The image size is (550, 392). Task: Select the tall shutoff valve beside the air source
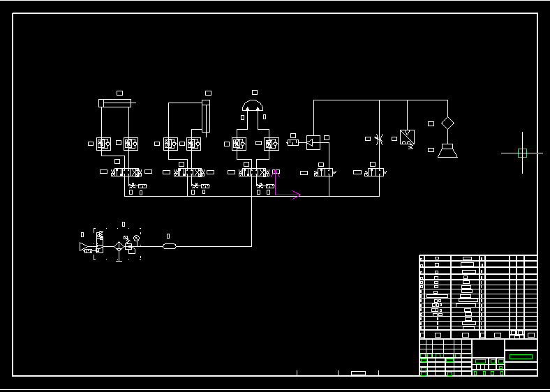100,242
